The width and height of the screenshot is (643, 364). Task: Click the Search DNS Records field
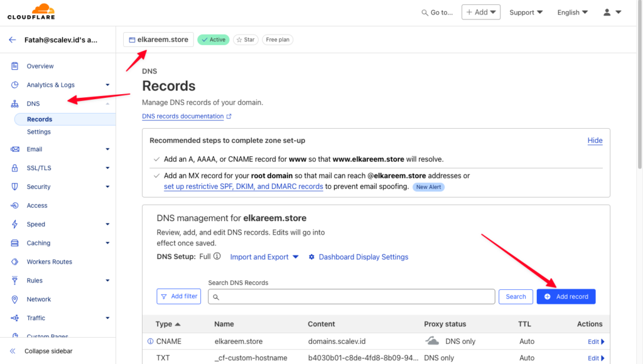point(352,296)
